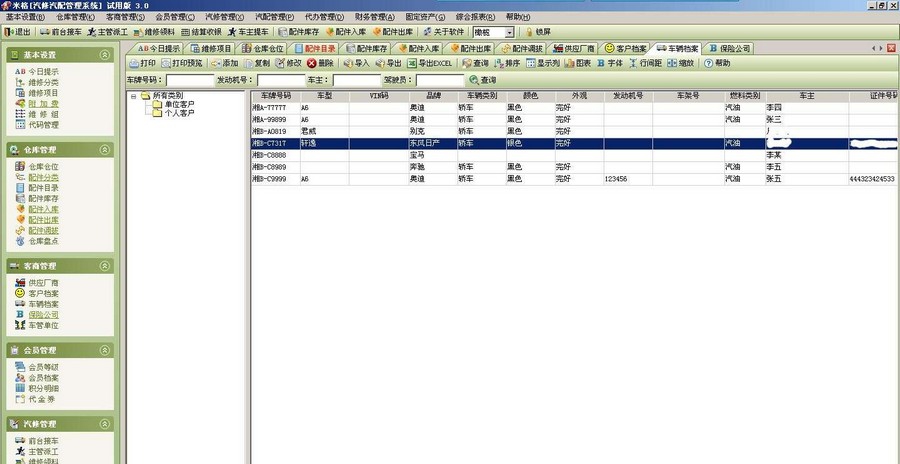Select 单位客户 tree category
Screen dimensions: 900x464
click(179, 105)
